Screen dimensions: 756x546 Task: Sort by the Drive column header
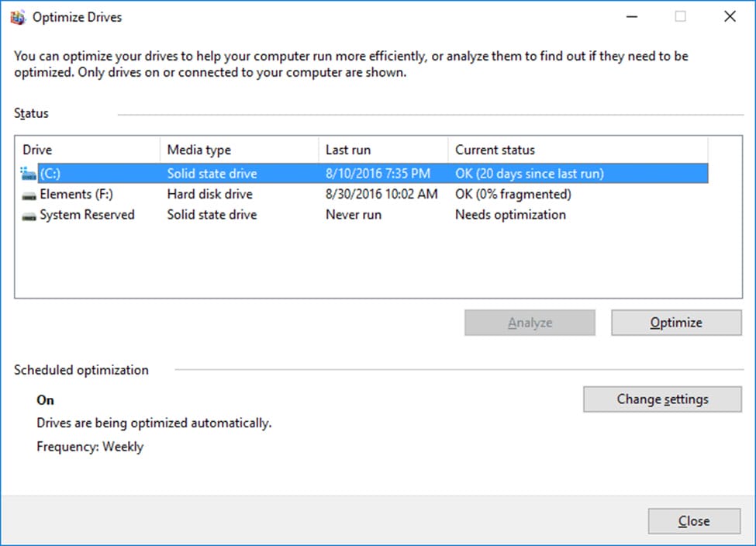click(87, 150)
